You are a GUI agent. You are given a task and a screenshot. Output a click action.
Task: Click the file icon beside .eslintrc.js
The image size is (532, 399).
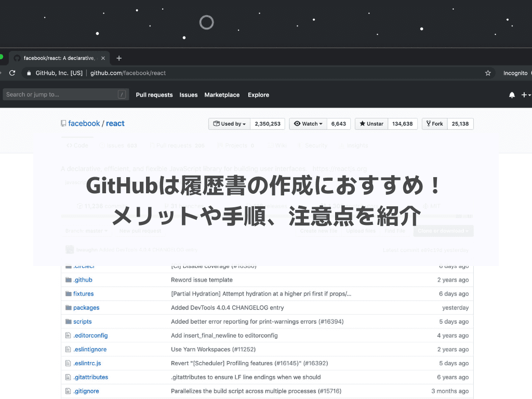pos(69,363)
